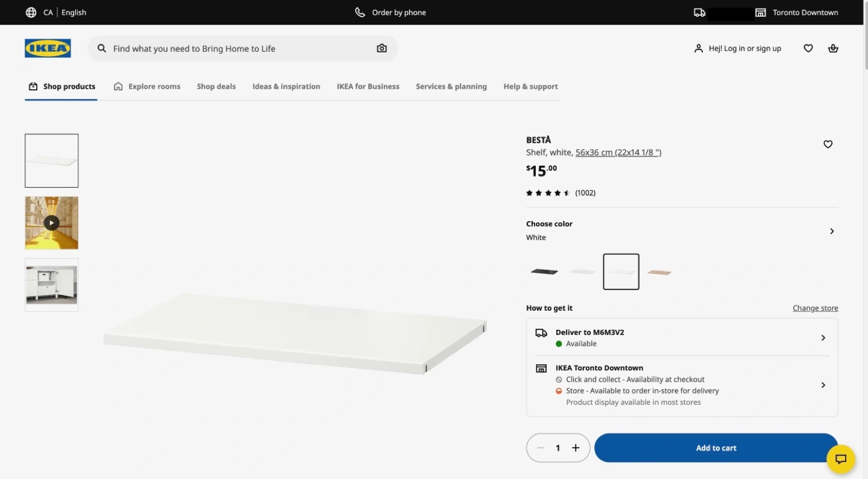Click Change store link

tap(815, 308)
